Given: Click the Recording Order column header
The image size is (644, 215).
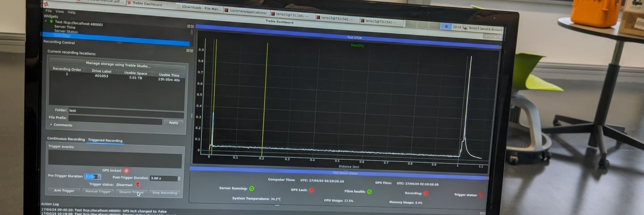Looking at the screenshot, I should point(67,69).
